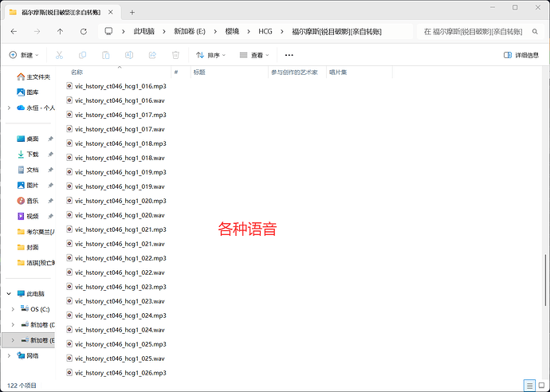Screen dimensions: 550x392
Task: Click the search magnifier icon
Action: pos(535,32)
